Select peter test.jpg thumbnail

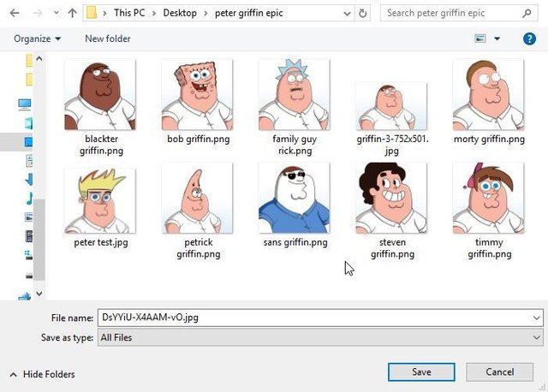(100, 201)
